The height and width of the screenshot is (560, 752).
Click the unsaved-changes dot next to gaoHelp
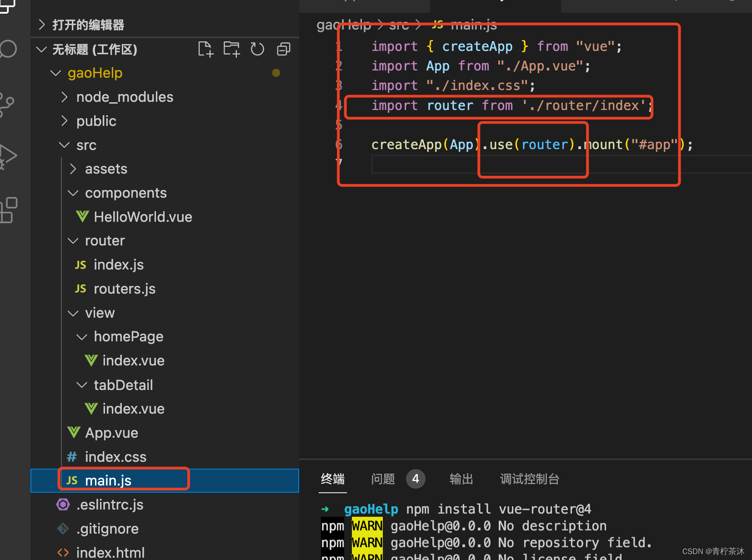tap(276, 73)
